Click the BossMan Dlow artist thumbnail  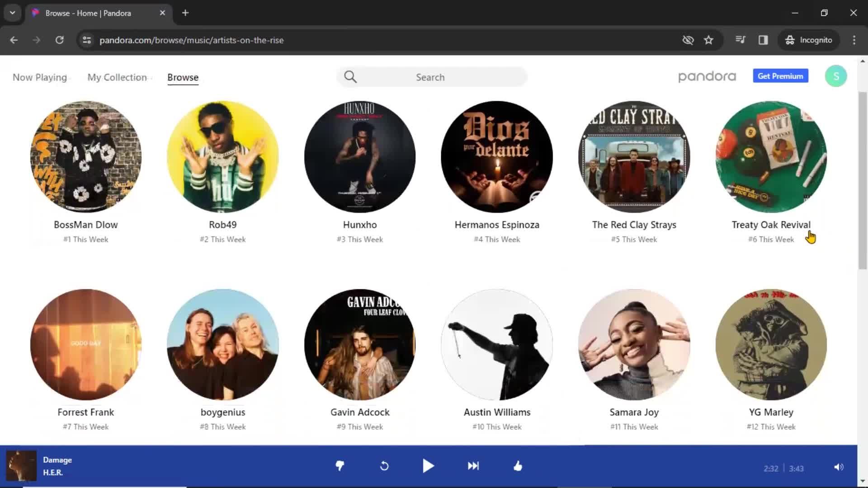(x=85, y=157)
